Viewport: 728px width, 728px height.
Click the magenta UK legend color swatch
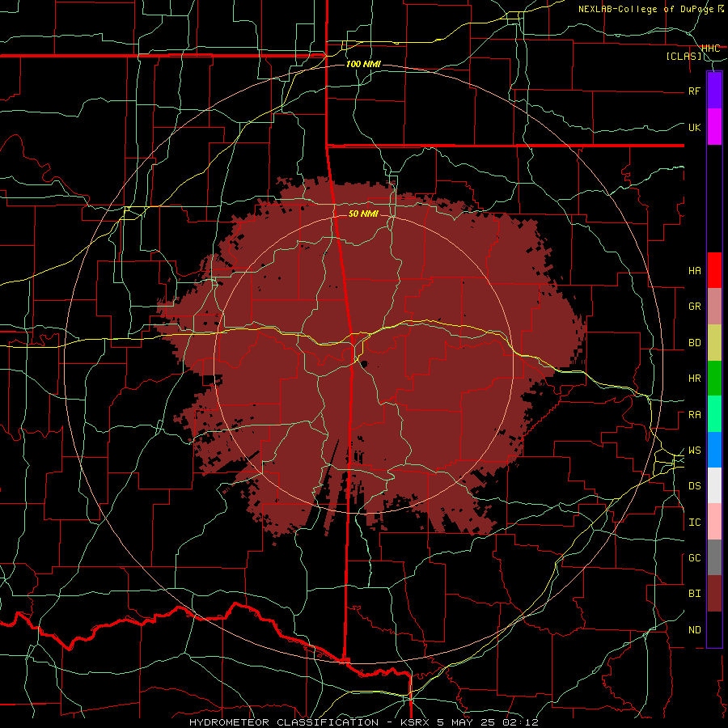[714, 127]
